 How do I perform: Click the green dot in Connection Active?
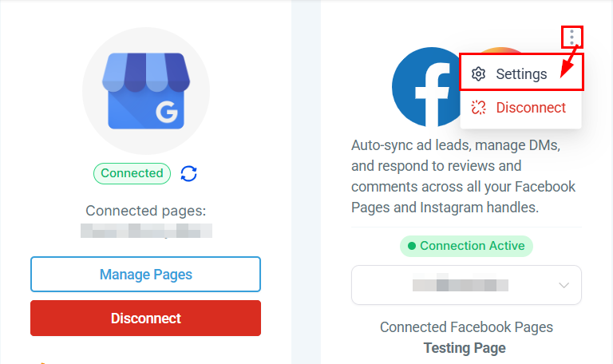pos(412,246)
